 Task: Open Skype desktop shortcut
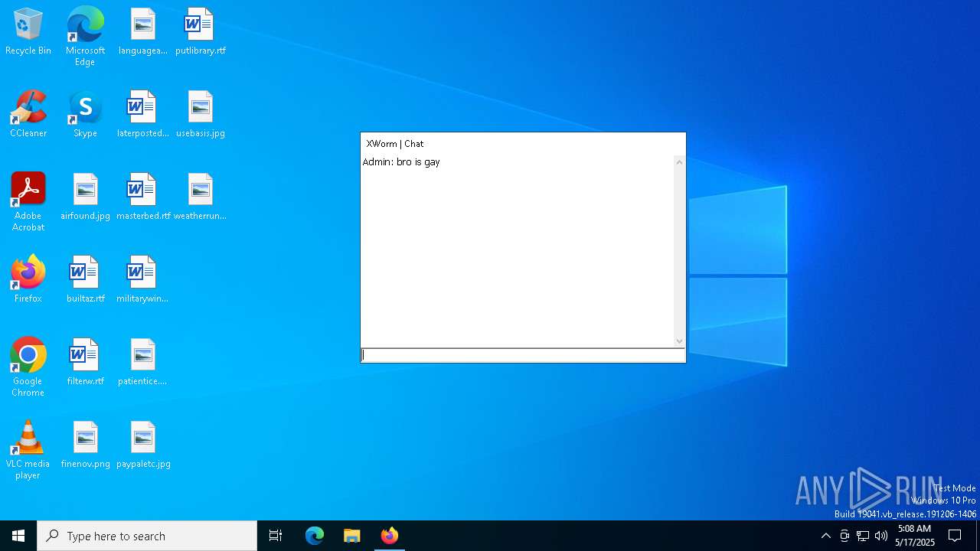[x=85, y=115]
